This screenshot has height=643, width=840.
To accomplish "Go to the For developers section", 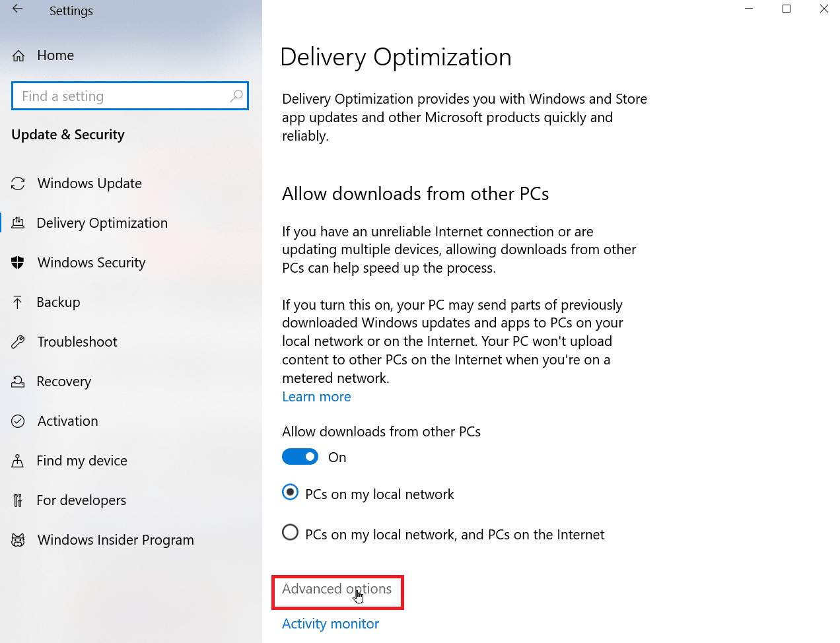I will pos(81,500).
